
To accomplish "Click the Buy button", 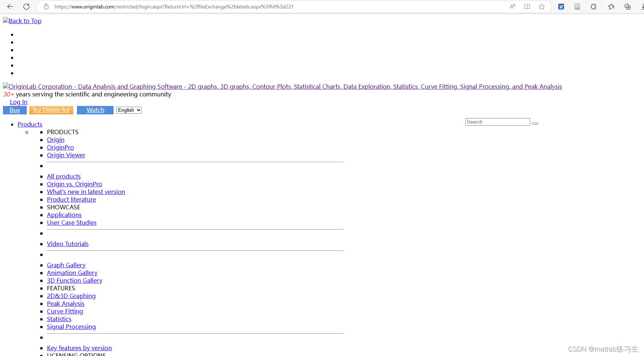I will 15,110.
